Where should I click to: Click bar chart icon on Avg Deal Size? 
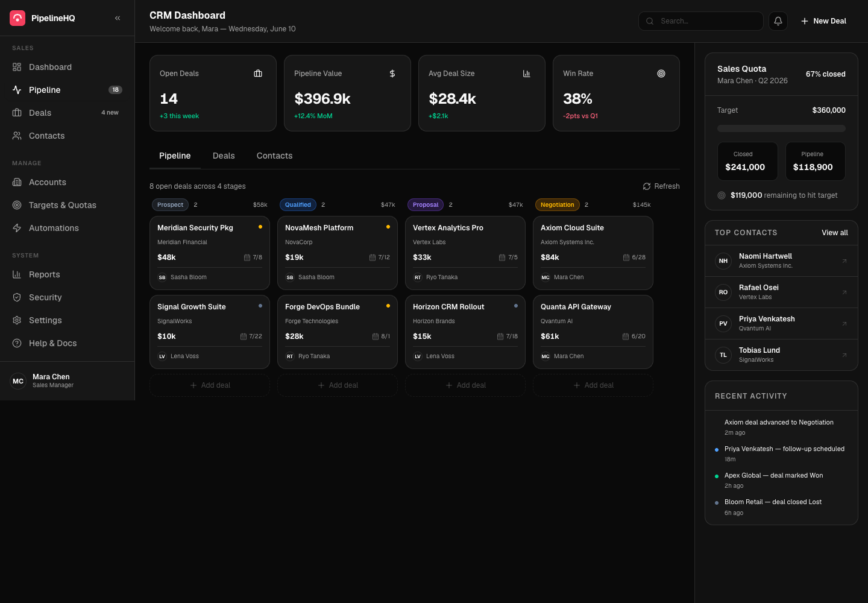point(527,74)
